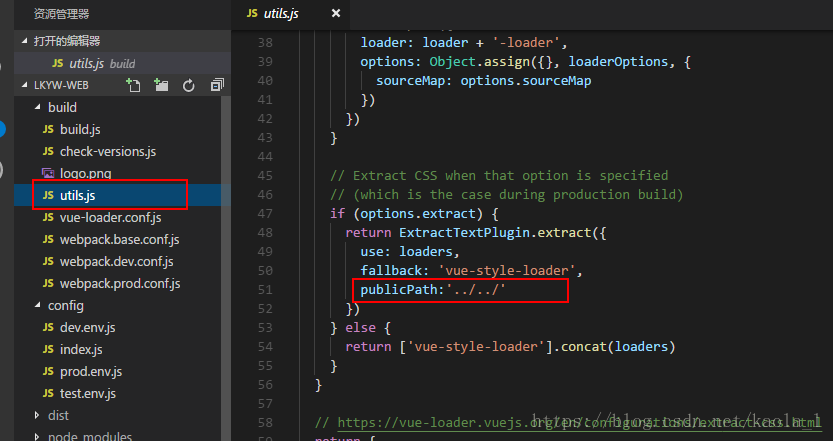The height and width of the screenshot is (441, 833).
Task: Refresh the explorer with the refresh icon
Action: pos(189,86)
